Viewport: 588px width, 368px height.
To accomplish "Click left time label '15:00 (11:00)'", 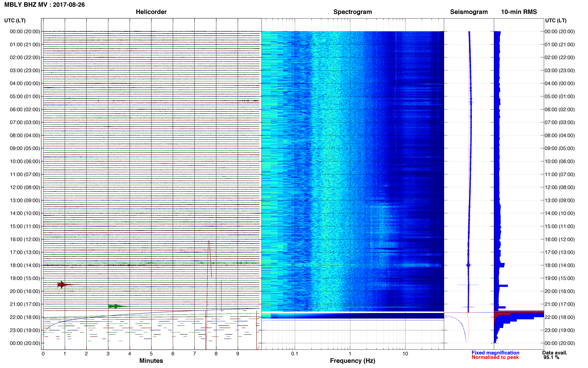I will click(x=25, y=226).
